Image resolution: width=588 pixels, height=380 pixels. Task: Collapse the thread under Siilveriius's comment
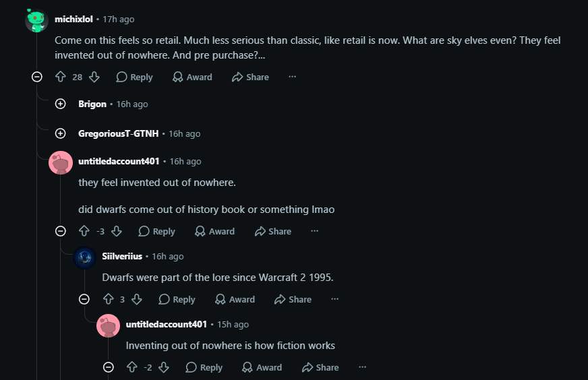[x=84, y=299]
